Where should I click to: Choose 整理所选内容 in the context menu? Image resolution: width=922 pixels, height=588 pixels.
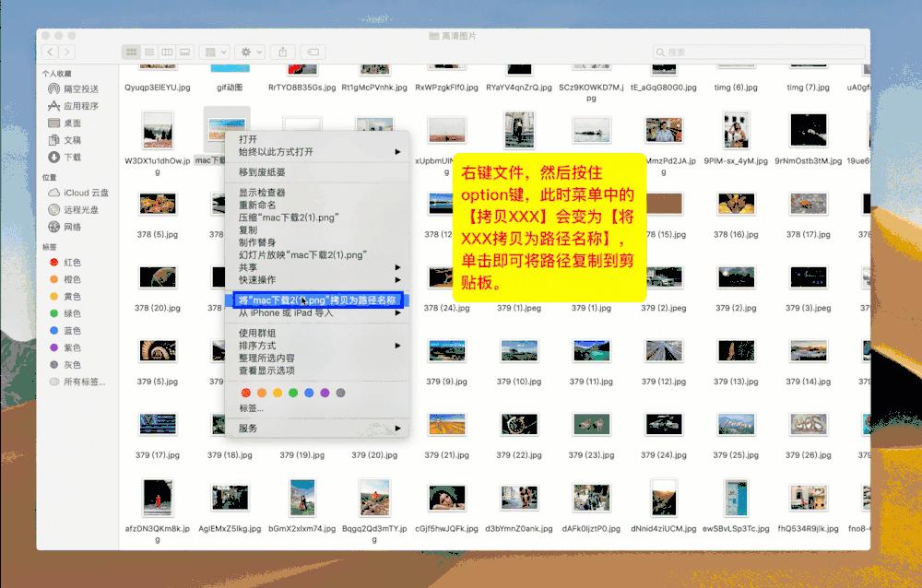point(317,358)
